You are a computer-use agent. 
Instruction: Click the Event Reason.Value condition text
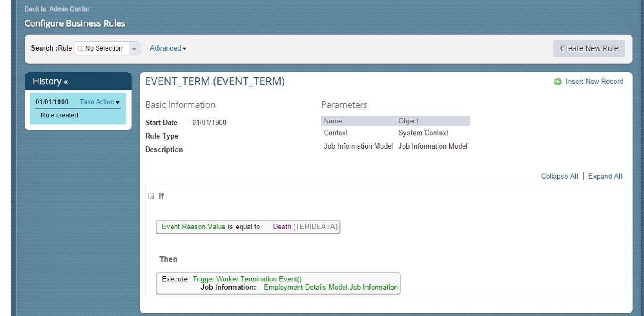coord(194,227)
